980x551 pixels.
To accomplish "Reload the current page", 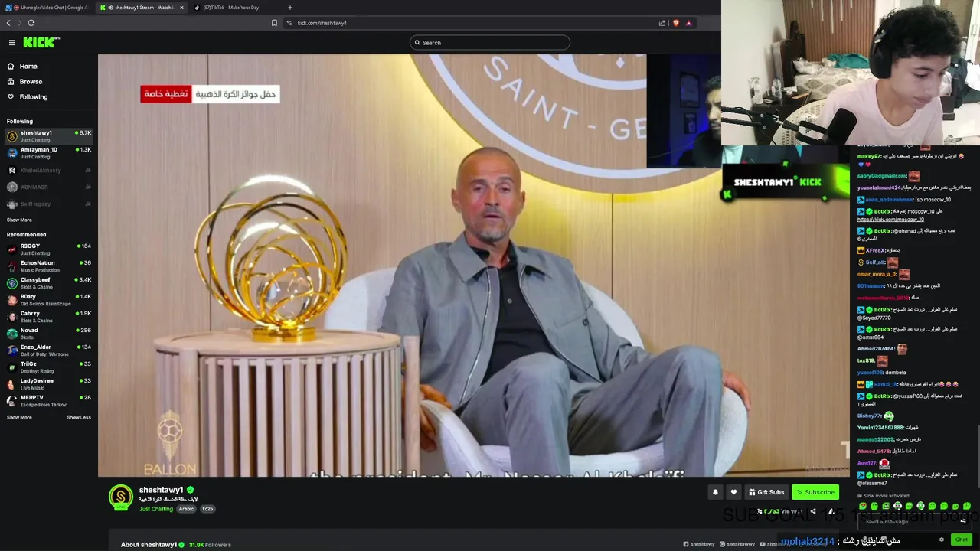I will click(31, 23).
